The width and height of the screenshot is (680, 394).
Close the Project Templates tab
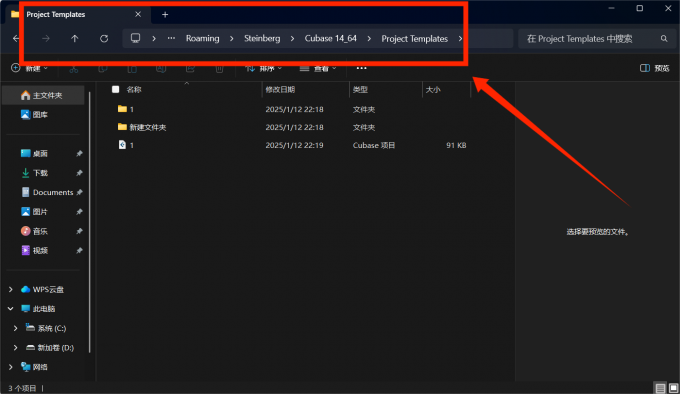point(138,14)
